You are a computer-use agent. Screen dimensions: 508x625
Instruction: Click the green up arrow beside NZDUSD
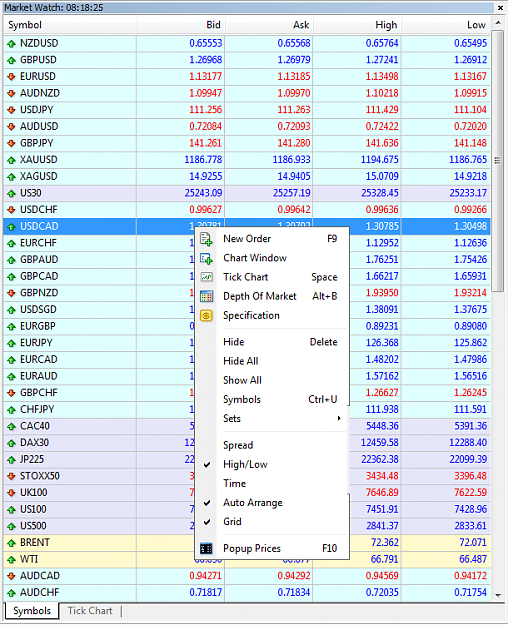[11, 44]
